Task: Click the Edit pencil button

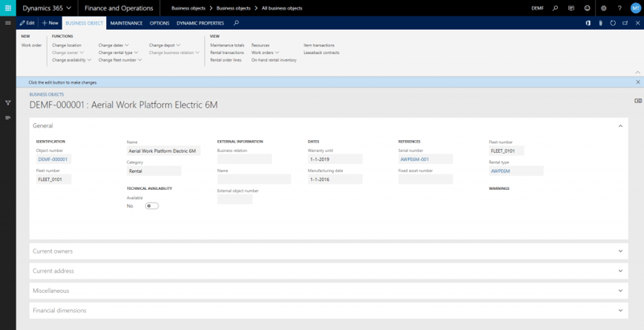Action: 27,23
